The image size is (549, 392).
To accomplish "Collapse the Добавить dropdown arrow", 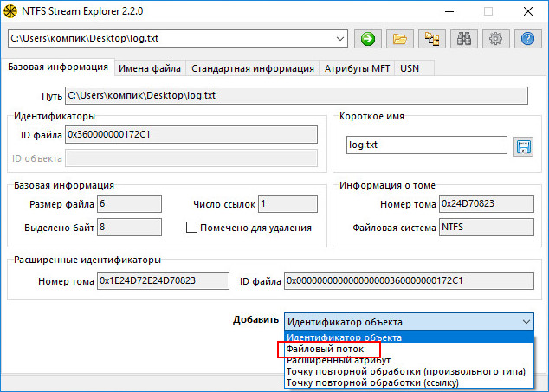I will [x=526, y=322].
